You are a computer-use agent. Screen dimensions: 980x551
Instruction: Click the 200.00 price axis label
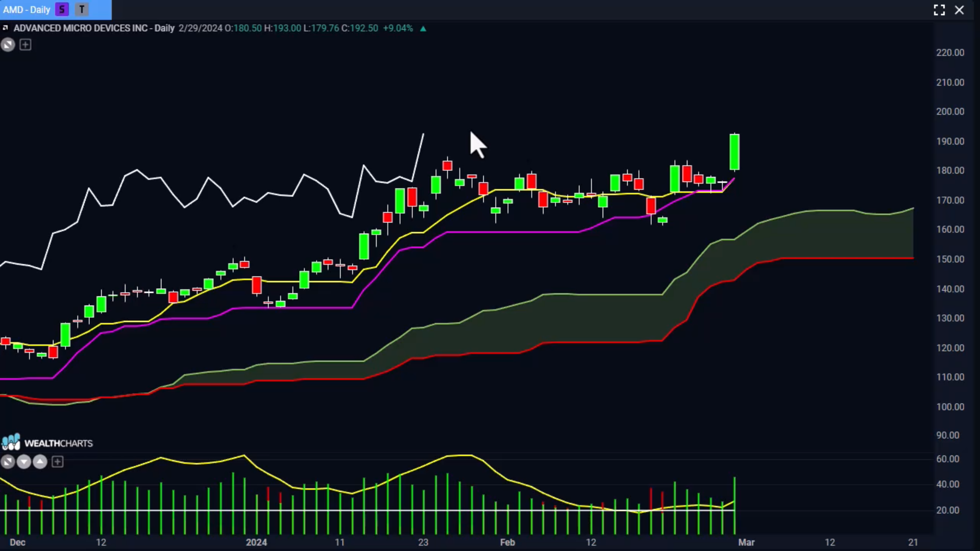950,112
